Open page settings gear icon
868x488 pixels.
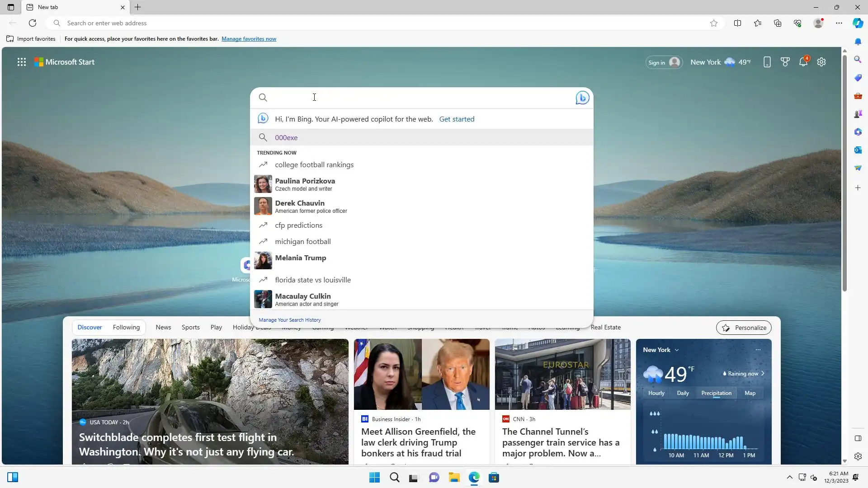coord(821,62)
